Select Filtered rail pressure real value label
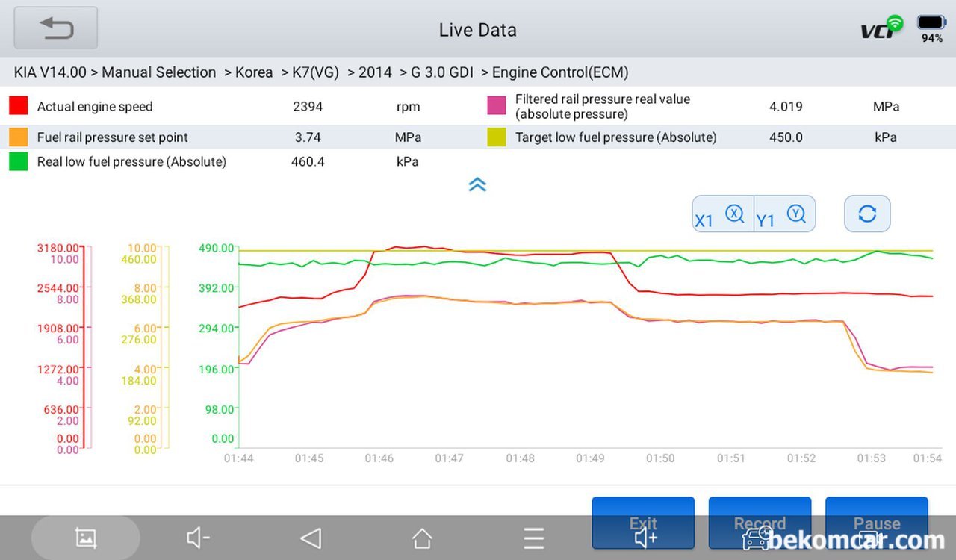Viewport: 956px width, 560px height. click(603, 107)
